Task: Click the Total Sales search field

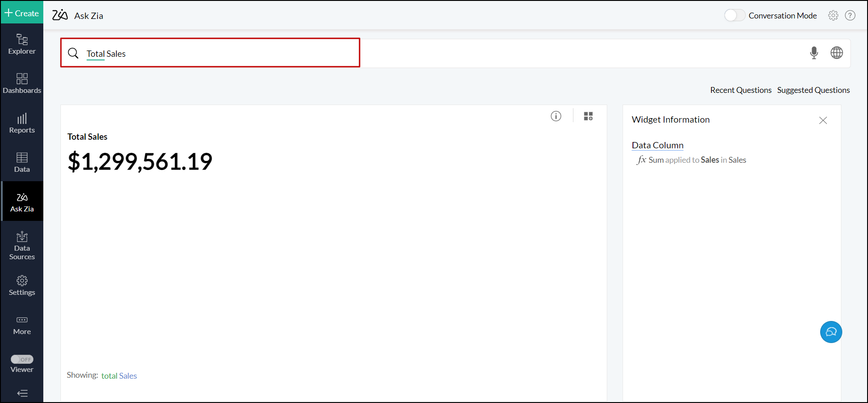Action: pyautogui.click(x=217, y=54)
